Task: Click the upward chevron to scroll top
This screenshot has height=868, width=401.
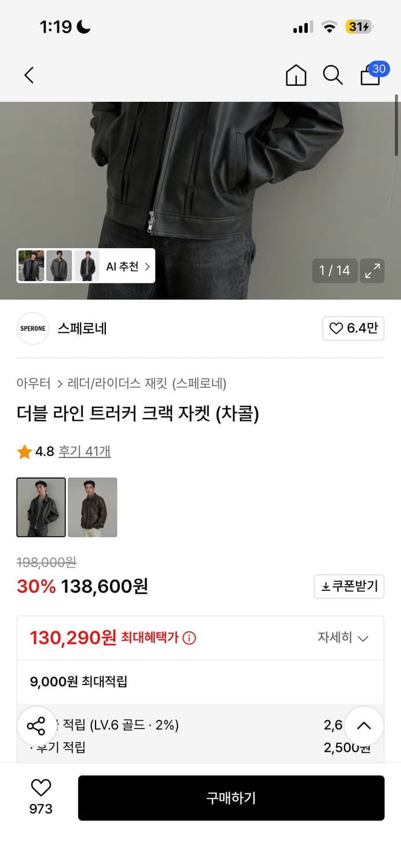Action: click(363, 726)
